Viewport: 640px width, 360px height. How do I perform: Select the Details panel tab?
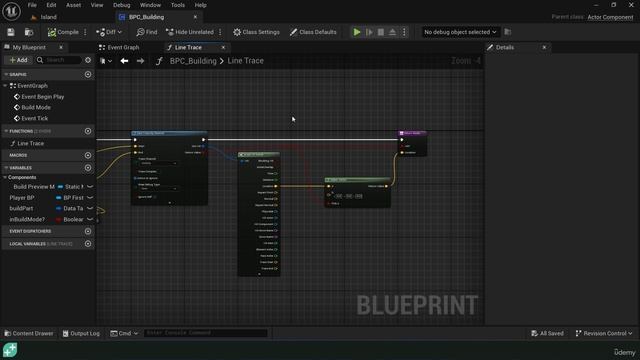[505, 47]
